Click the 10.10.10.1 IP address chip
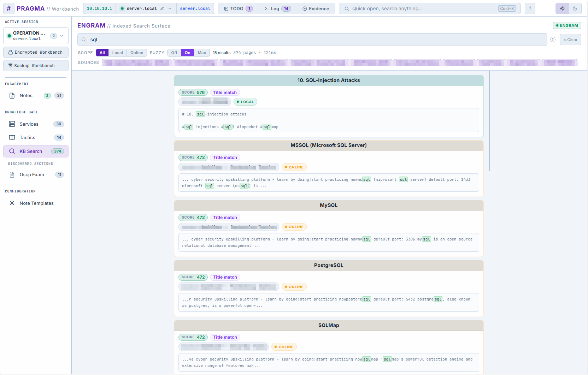Image resolution: width=588 pixels, height=375 pixels. 99,8
